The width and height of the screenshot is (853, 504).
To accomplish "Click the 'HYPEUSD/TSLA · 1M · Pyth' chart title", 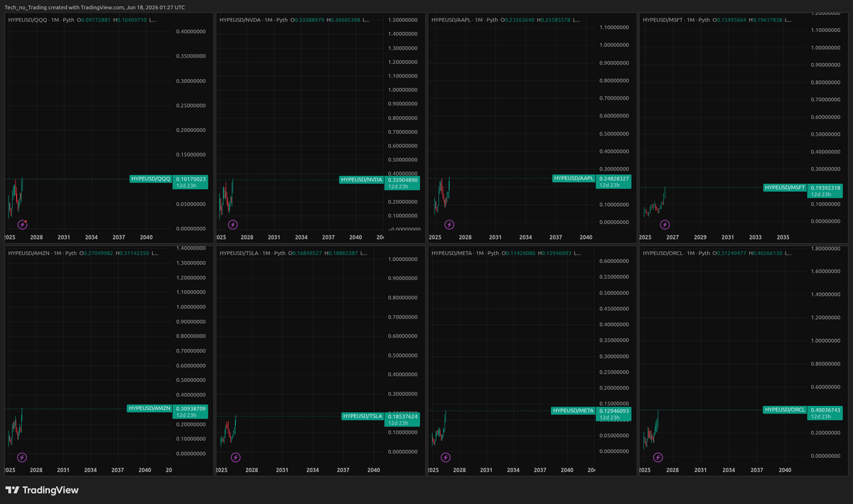I will click(252, 253).
